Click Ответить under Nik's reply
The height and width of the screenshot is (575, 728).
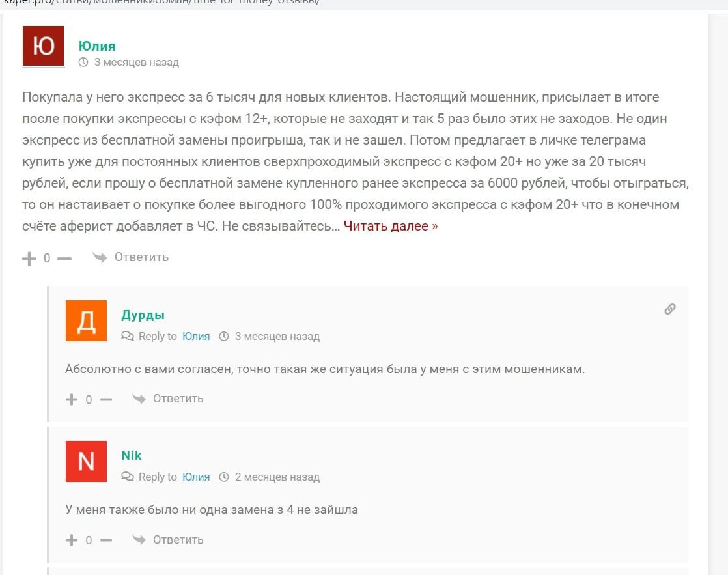[x=178, y=540]
